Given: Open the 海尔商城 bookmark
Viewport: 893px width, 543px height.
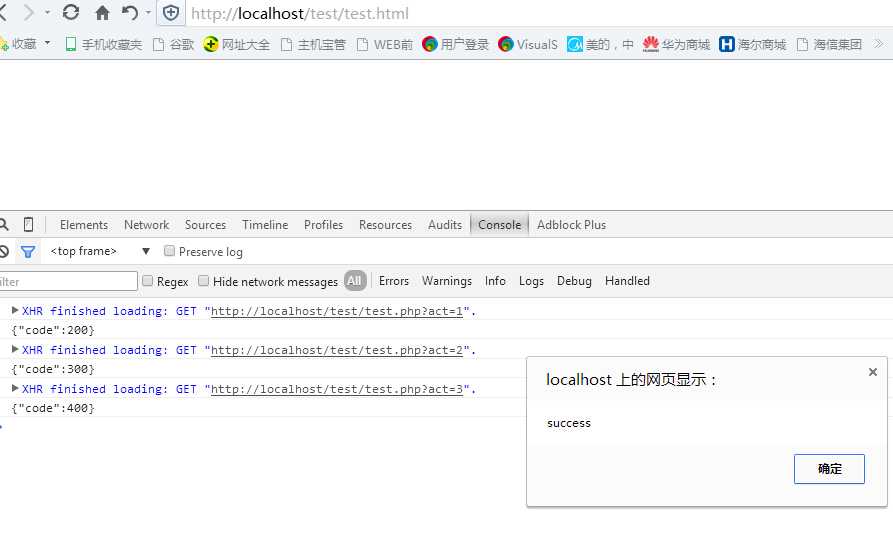Looking at the screenshot, I should point(752,44).
